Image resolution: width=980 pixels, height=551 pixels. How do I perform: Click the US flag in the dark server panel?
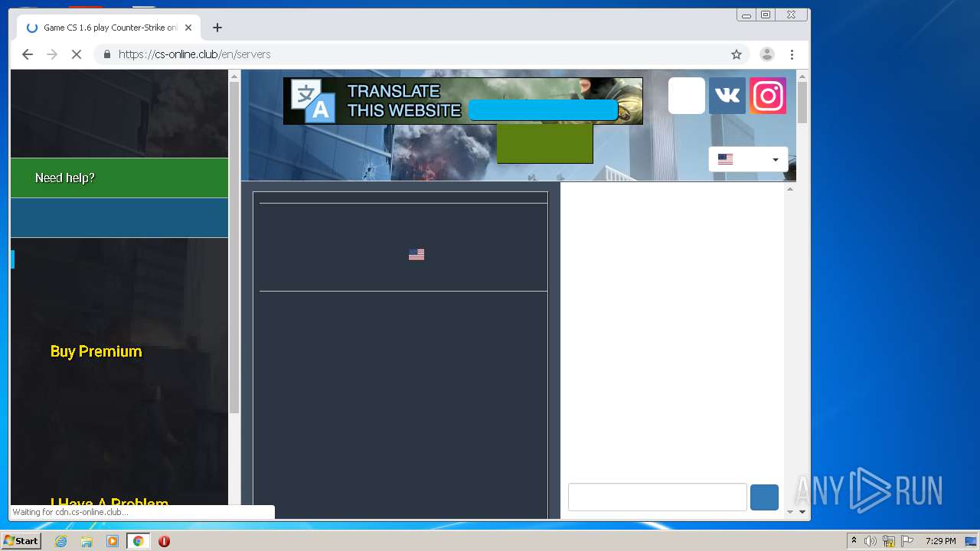tap(416, 255)
